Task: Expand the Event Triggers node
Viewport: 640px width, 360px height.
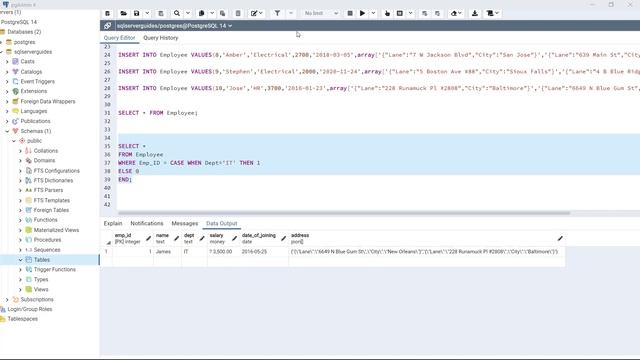Action: pyautogui.click(x=7, y=82)
